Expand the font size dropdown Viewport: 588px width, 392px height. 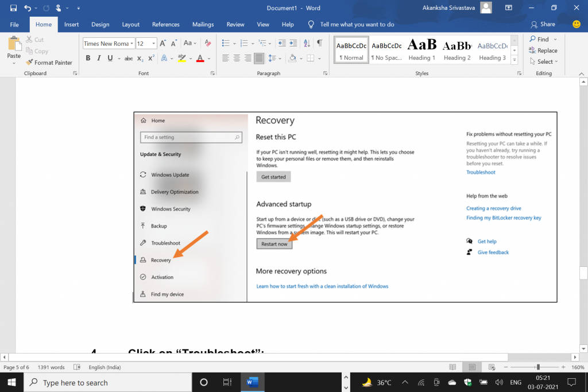click(x=154, y=44)
